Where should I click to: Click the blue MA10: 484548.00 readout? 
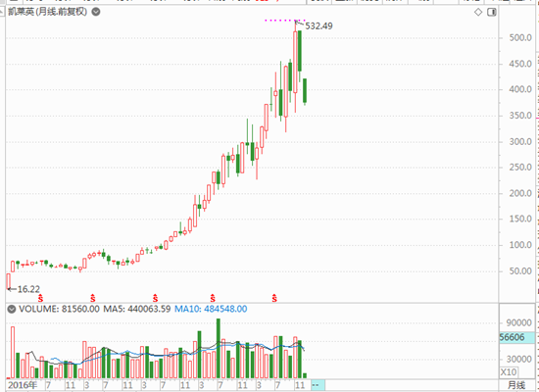(x=211, y=309)
